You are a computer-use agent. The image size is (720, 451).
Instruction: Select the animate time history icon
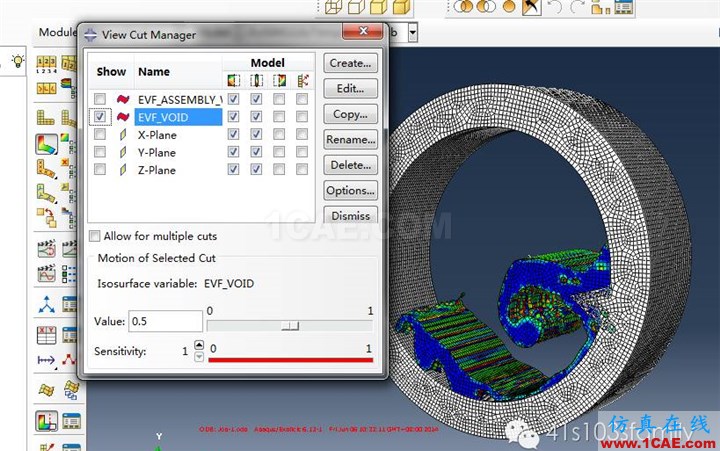[46, 249]
